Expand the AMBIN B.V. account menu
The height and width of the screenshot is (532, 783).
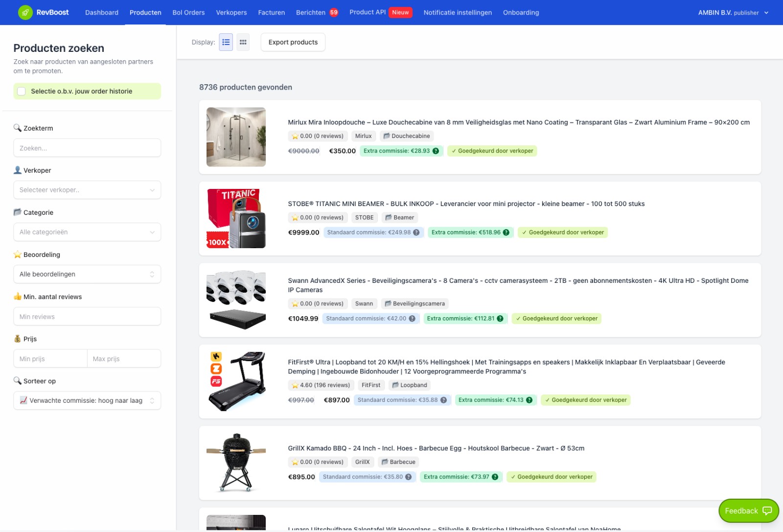pyautogui.click(x=733, y=13)
